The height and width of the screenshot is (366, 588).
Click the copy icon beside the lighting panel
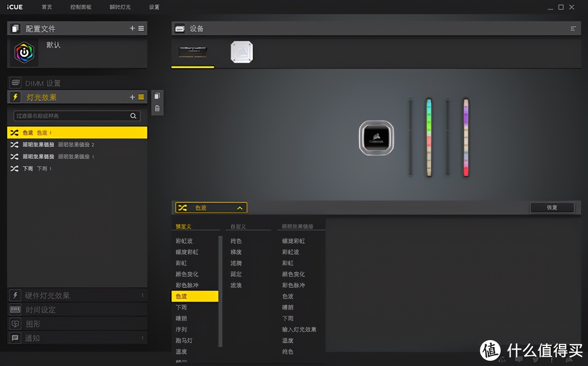coord(157,96)
